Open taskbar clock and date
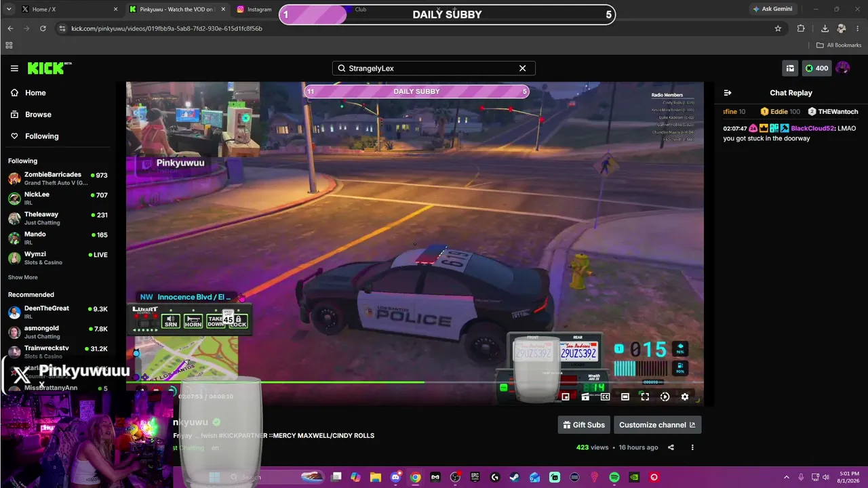 [848, 477]
